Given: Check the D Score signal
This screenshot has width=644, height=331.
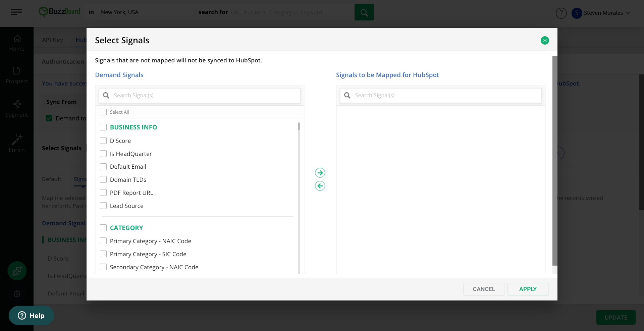Looking at the screenshot, I should pyautogui.click(x=103, y=141).
